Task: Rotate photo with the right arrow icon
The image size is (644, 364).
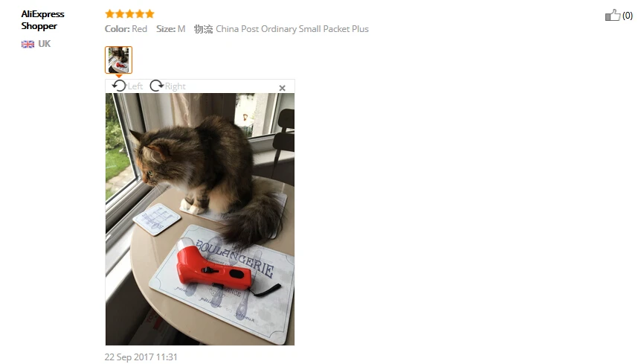Action: 156,86
